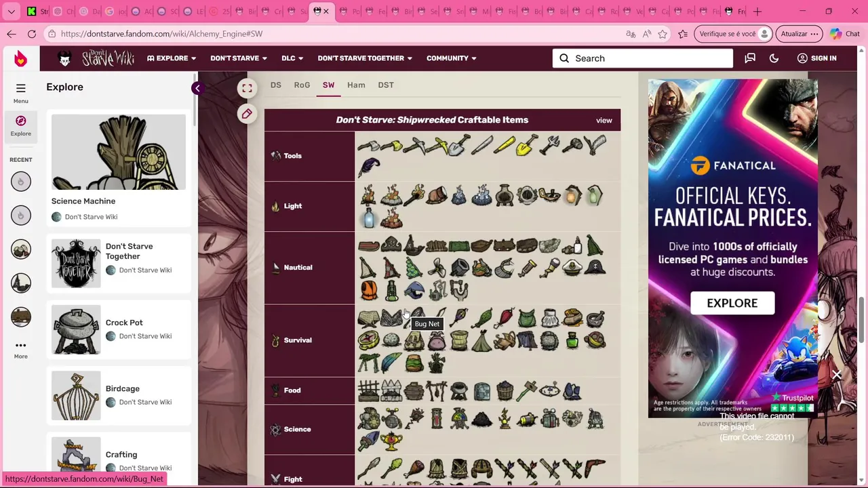Screen dimensions: 868x488
Task: Click the propeller Boat Motor icon in Nautical
Action: coord(436,268)
